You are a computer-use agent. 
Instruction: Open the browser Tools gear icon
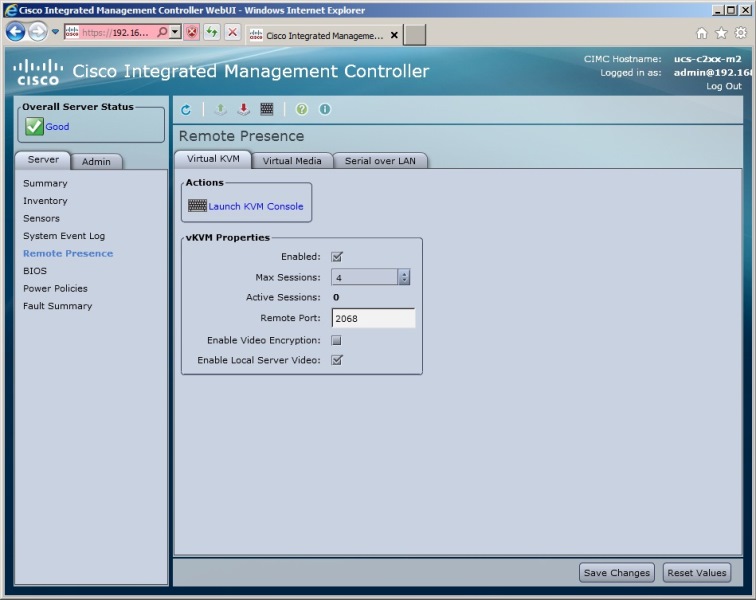pos(741,33)
